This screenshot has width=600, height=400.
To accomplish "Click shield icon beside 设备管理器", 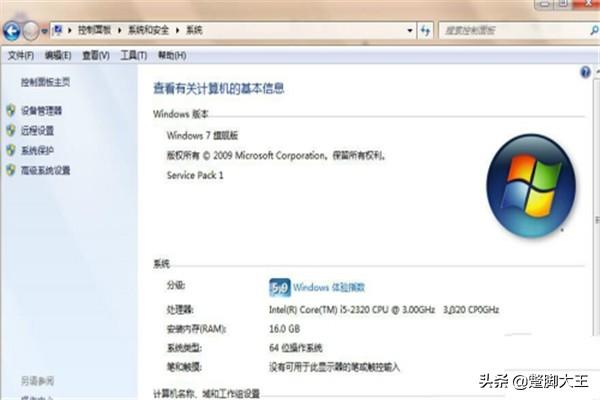I will tap(11, 111).
